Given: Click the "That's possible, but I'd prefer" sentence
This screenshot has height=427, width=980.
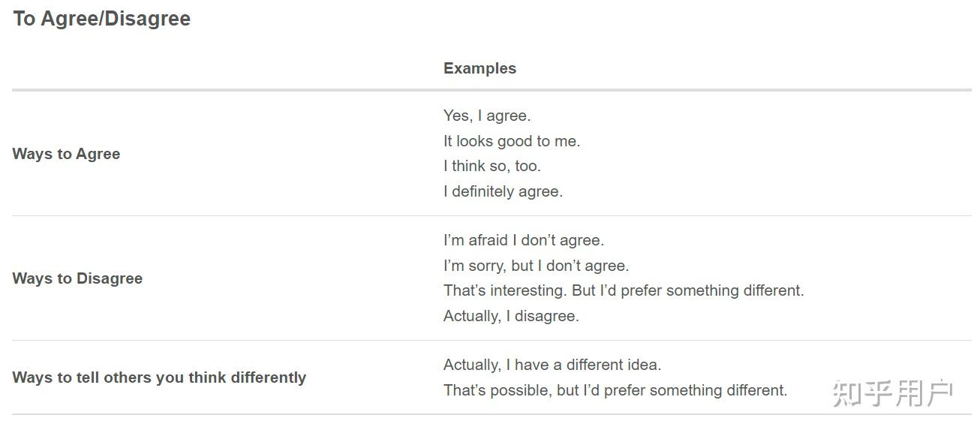Looking at the screenshot, I should pyautogui.click(x=615, y=390).
